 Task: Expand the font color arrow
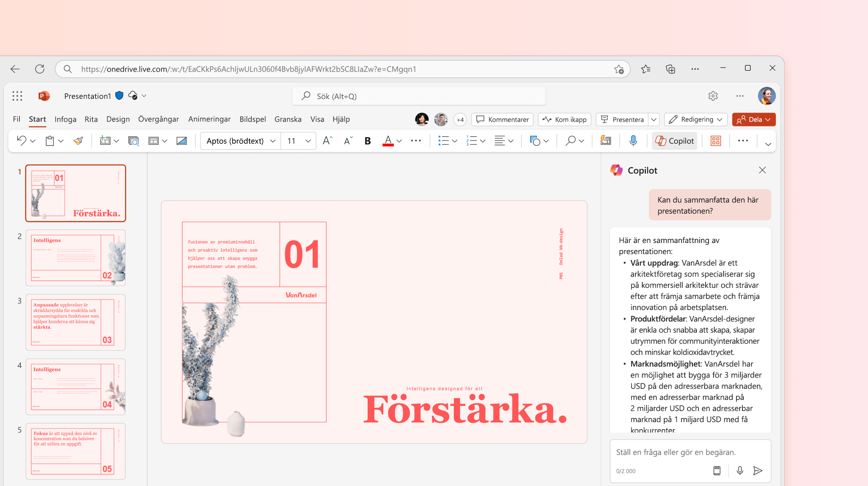[399, 141]
